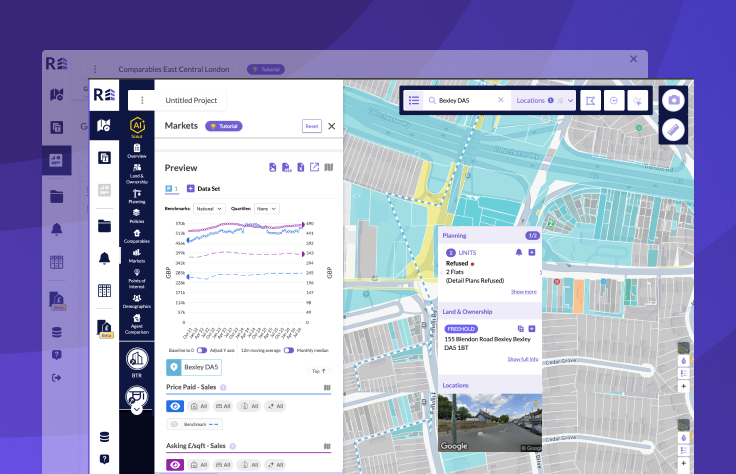
Task: Add a new Data Set
Action: [204, 189]
